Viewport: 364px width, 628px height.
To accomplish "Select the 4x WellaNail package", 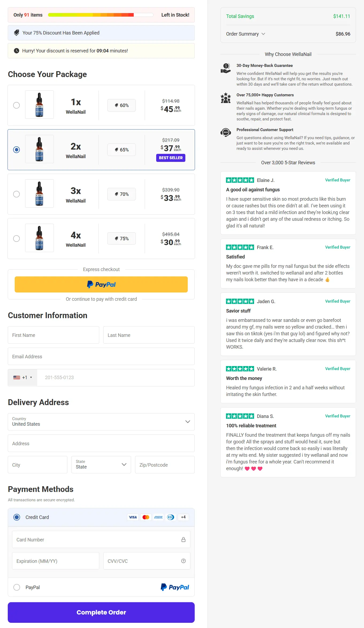I will point(16,238).
